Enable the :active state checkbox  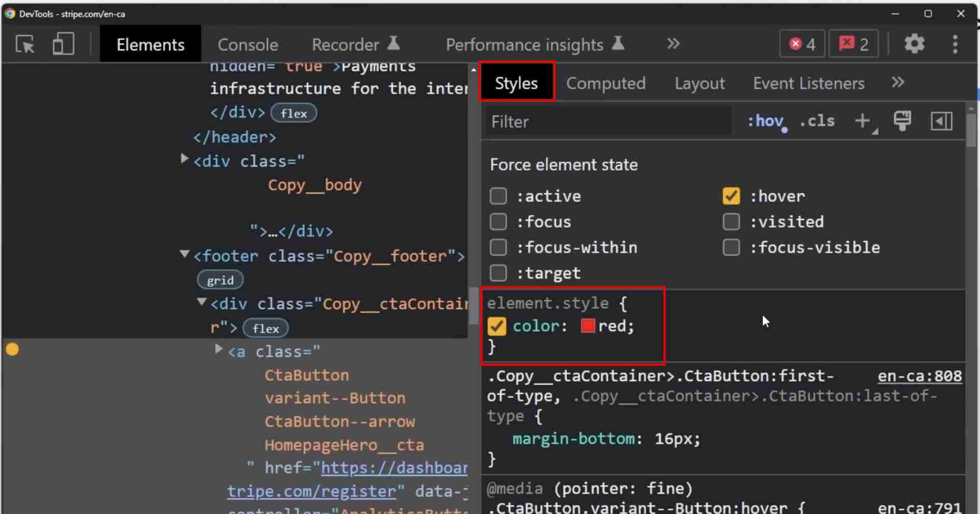pyautogui.click(x=498, y=196)
